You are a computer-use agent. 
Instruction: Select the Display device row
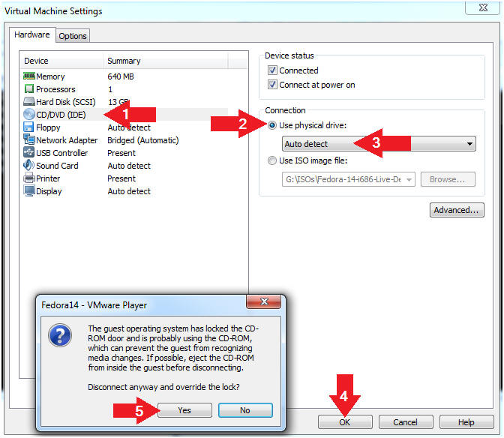pyautogui.click(x=125, y=191)
